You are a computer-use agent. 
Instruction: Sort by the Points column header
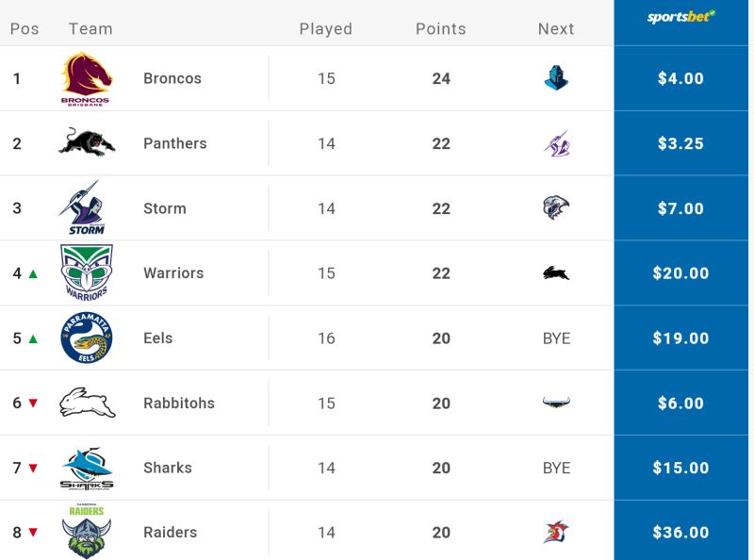441,29
